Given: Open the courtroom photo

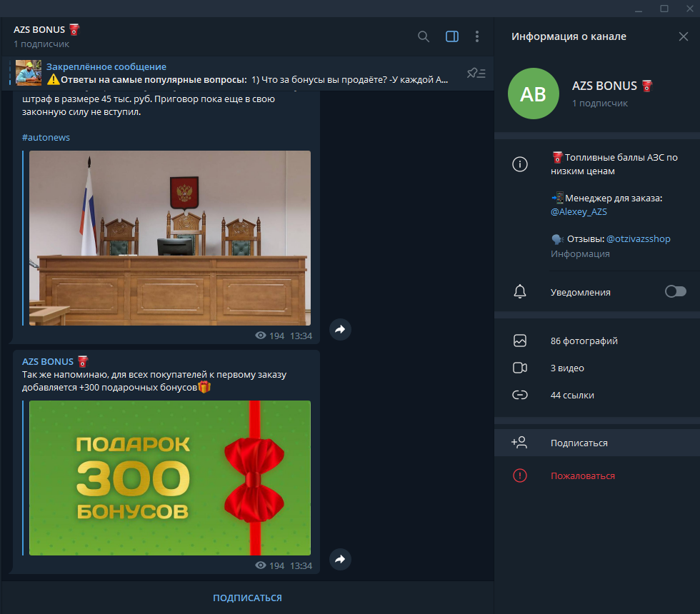Looking at the screenshot, I should 170,238.
